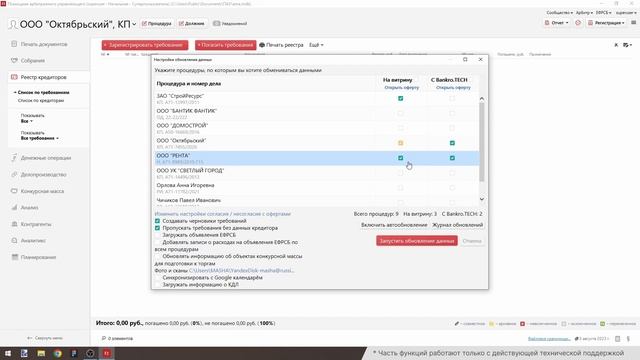Image resolution: width=640 pixels, height=360 pixels.
Task: Open the Арбитр menu dropdown
Action: pos(584,13)
